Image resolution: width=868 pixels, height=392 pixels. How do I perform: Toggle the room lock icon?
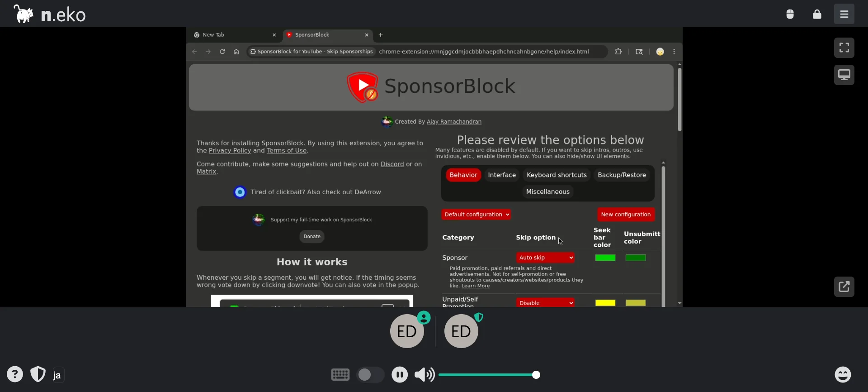click(x=817, y=14)
